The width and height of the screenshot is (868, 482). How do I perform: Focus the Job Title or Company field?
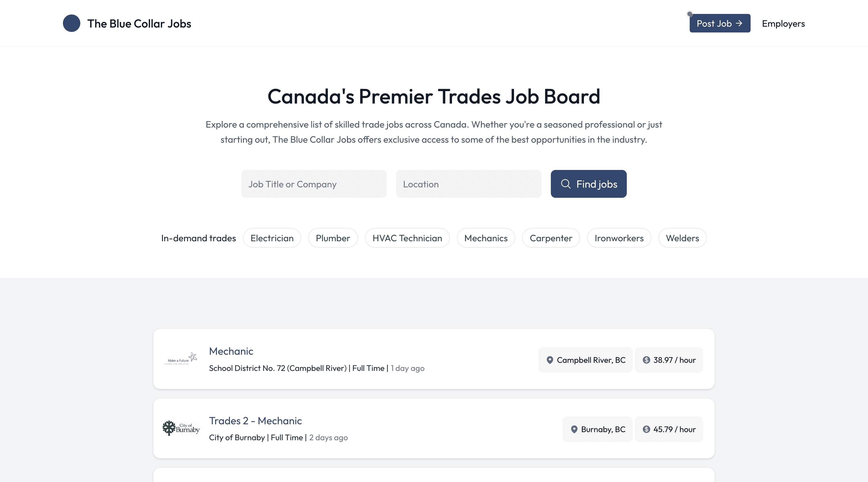(x=314, y=184)
